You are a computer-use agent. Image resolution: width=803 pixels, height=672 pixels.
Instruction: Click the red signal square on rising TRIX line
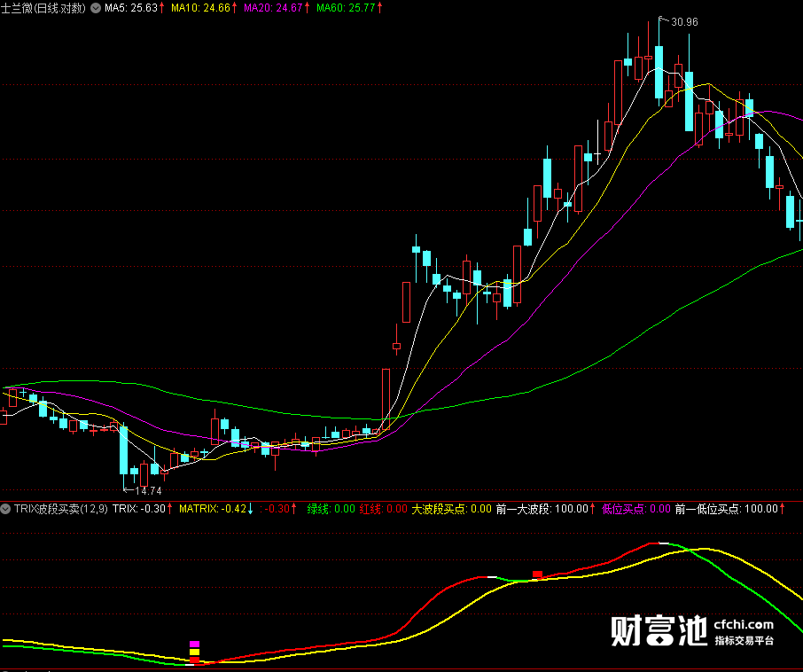click(x=537, y=574)
